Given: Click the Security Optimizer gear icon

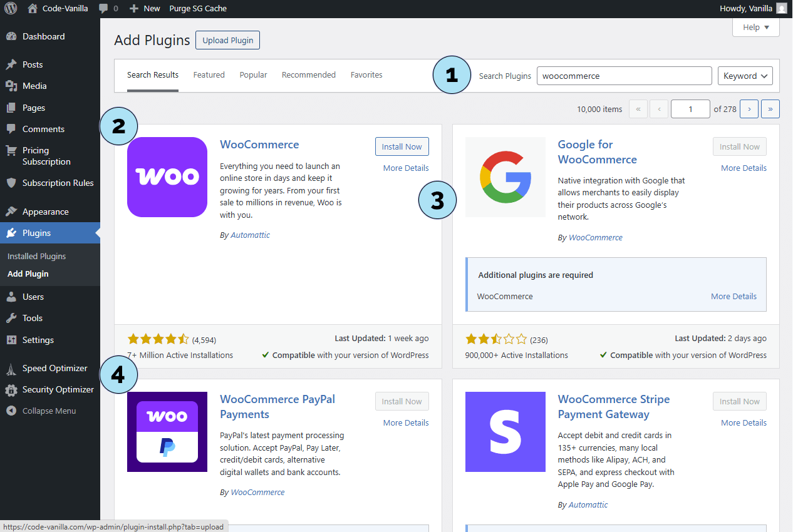Looking at the screenshot, I should tap(11, 389).
